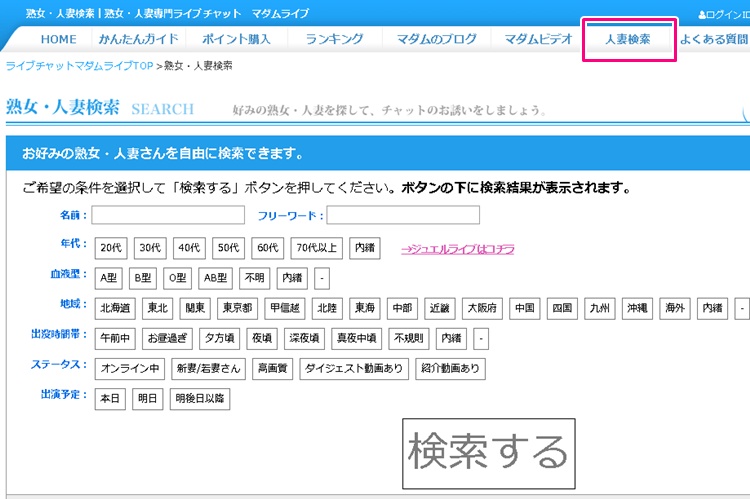Choose 不明 in the 血液型 row

click(x=254, y=278)
